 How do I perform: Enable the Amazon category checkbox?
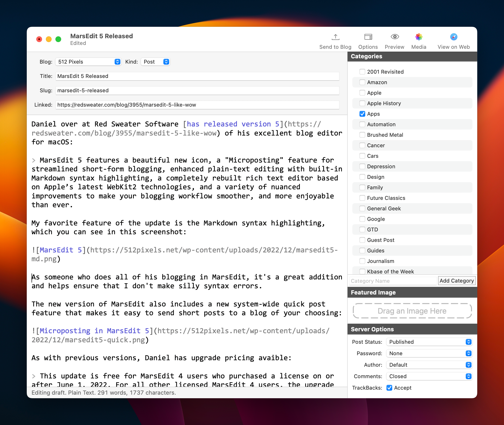click(x=362, y=82)
